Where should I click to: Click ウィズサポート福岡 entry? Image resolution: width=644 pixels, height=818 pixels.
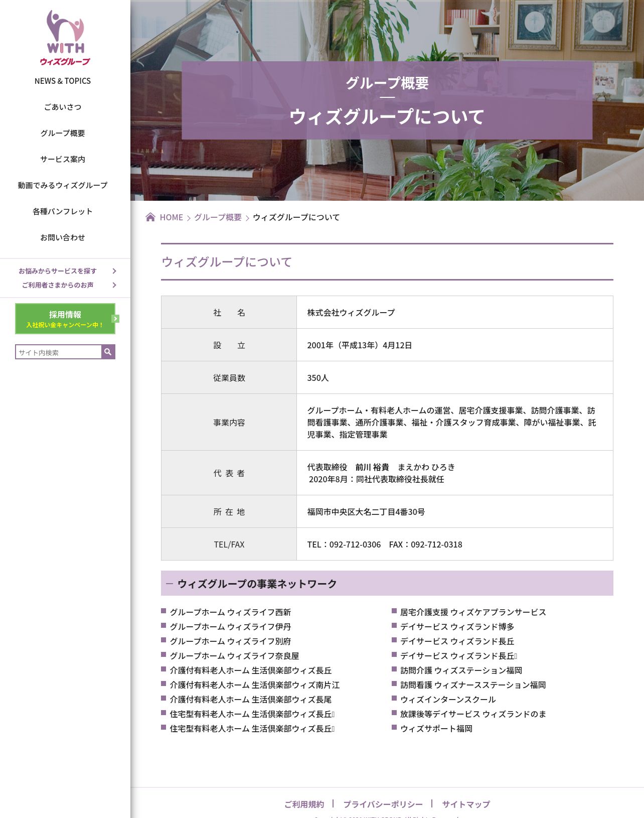point(436,729)
